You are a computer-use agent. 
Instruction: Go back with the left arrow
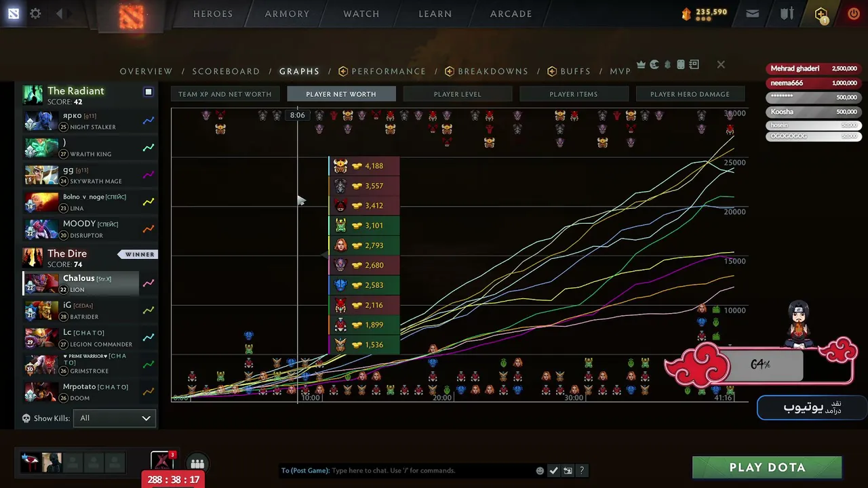coord(59,14)
